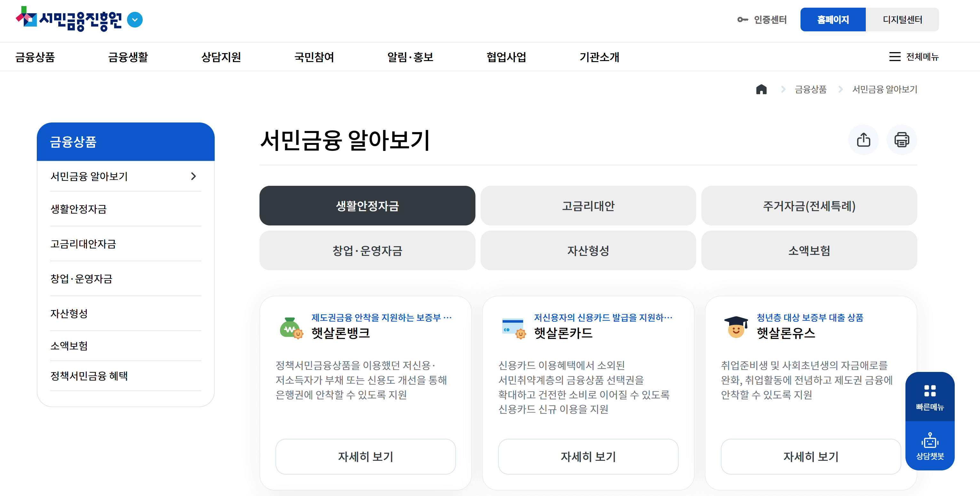980x496 pixels.
Task: Click the share icon button
Action: coord(863,140)
